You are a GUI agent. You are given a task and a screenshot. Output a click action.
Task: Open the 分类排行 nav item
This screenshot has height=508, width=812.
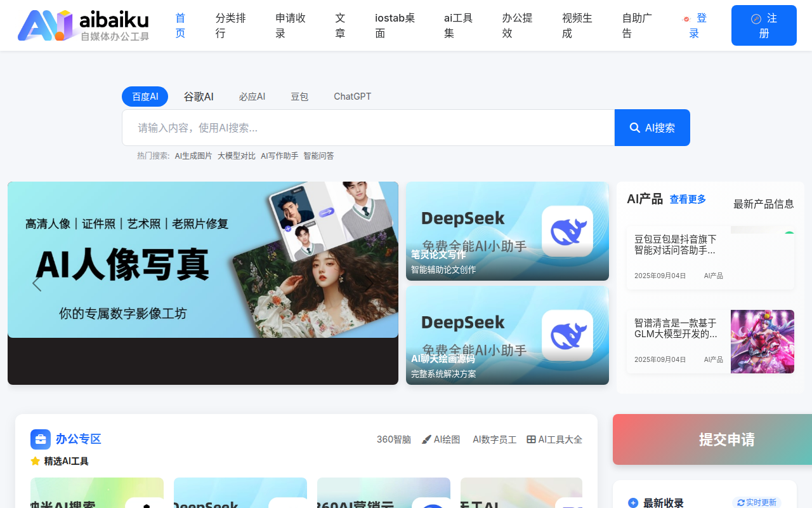pos(230,25)
